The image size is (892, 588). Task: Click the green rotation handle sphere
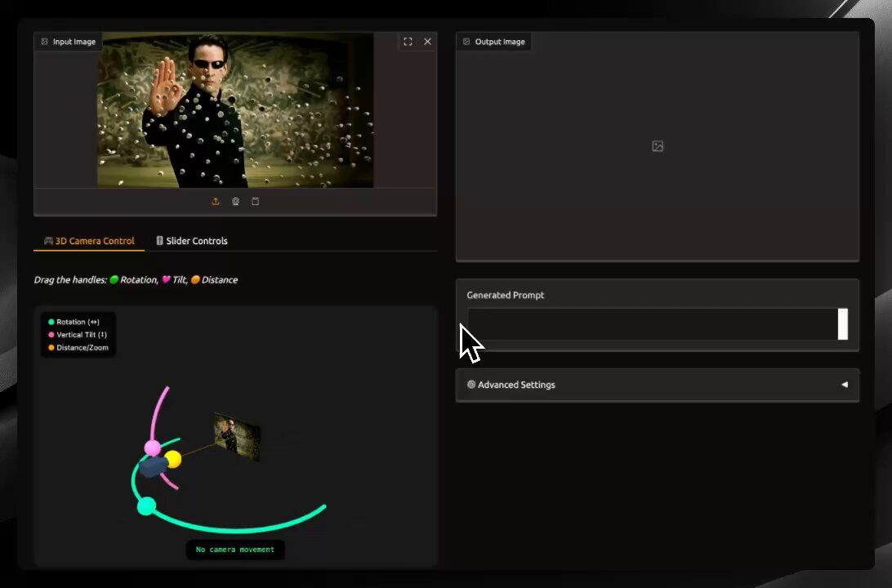(147, 506)
